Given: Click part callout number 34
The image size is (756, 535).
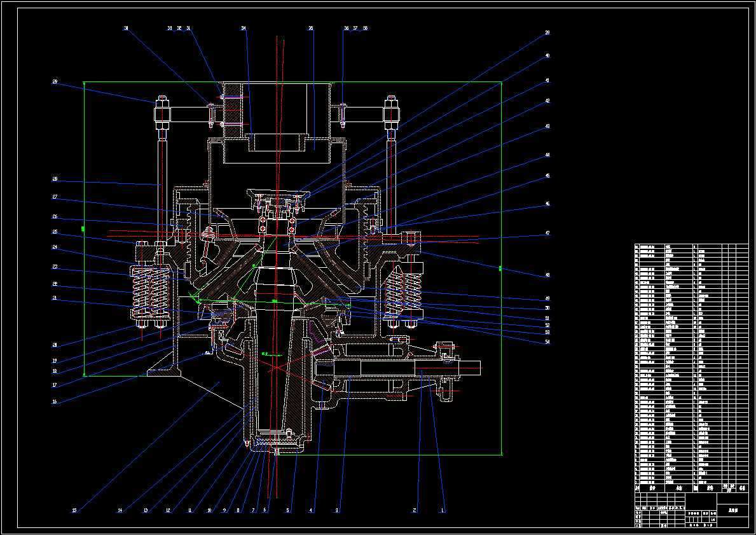Looking at the screenshot, I should pyautogui.click(x=244, y=29).
